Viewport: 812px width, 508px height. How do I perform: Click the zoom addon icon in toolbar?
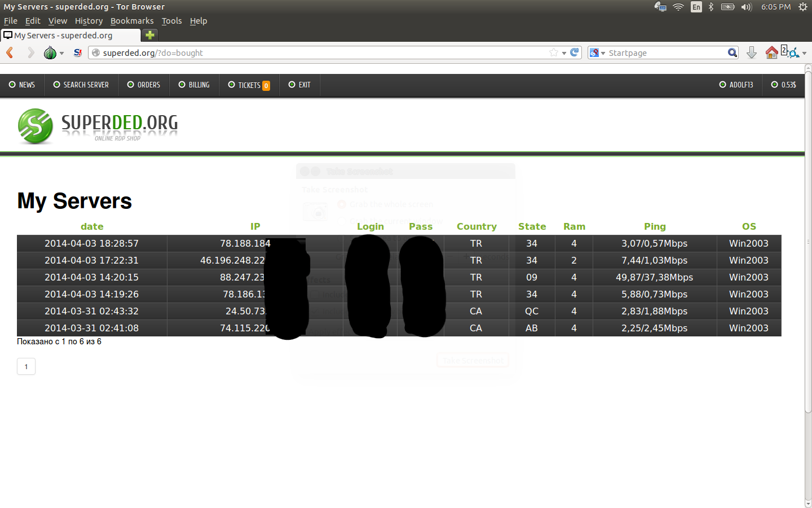click(791, 52)
